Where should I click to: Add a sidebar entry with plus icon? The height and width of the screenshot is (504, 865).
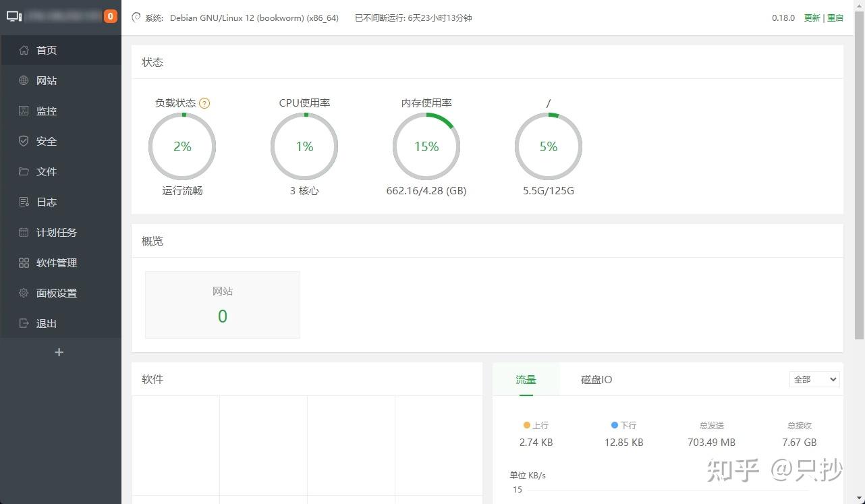pos(59,352)
